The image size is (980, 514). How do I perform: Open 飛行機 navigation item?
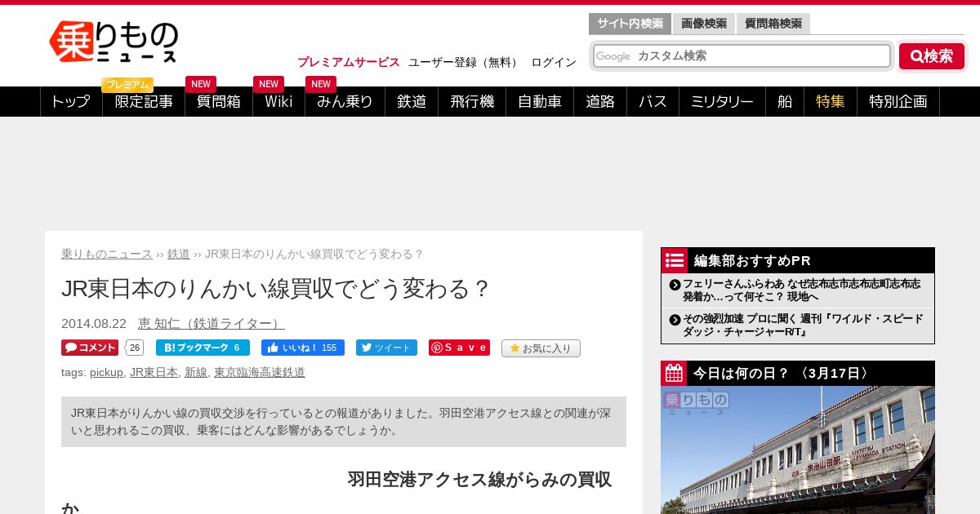[x=472, y=101]
